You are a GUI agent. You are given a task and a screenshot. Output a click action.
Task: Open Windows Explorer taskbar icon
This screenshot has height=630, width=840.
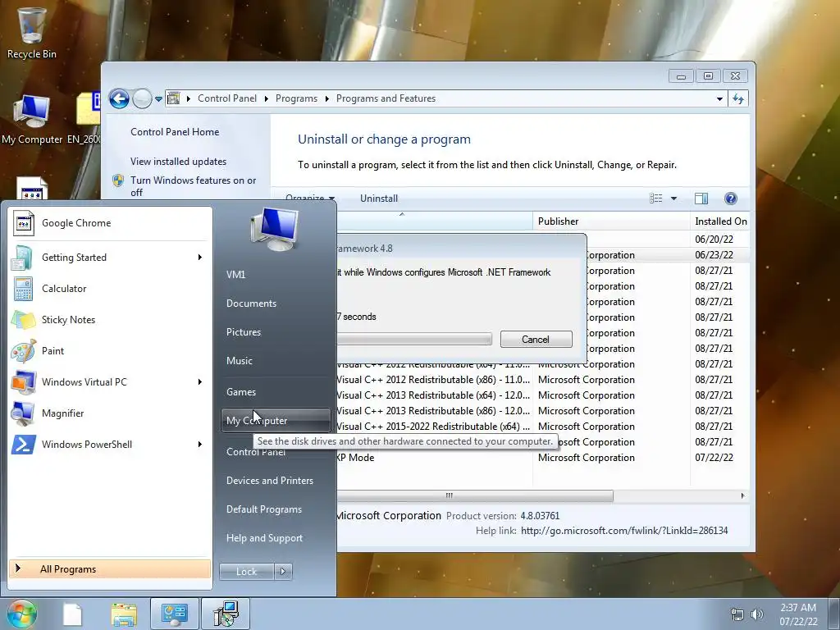pos(124,614)
